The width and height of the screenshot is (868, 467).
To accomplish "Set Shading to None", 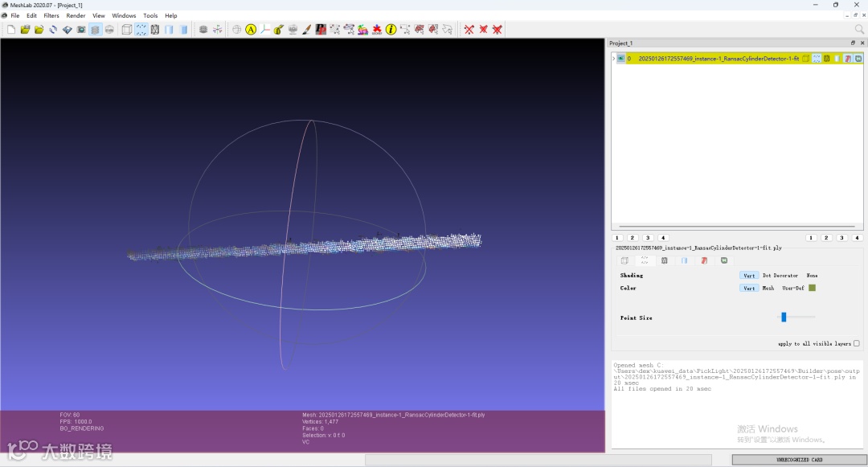I will 812,276.
